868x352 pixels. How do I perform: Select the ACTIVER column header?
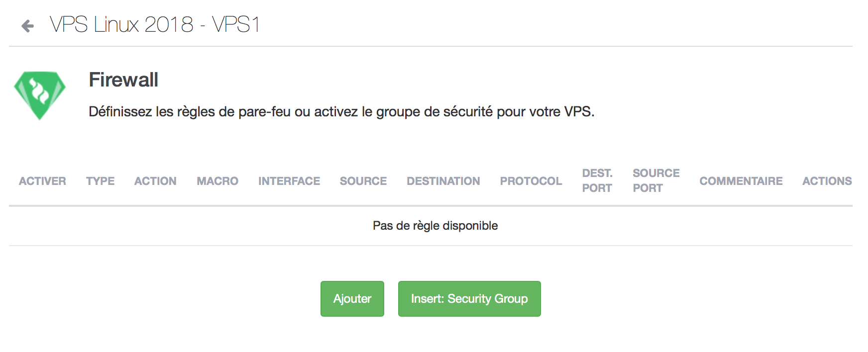pos(42,181)
